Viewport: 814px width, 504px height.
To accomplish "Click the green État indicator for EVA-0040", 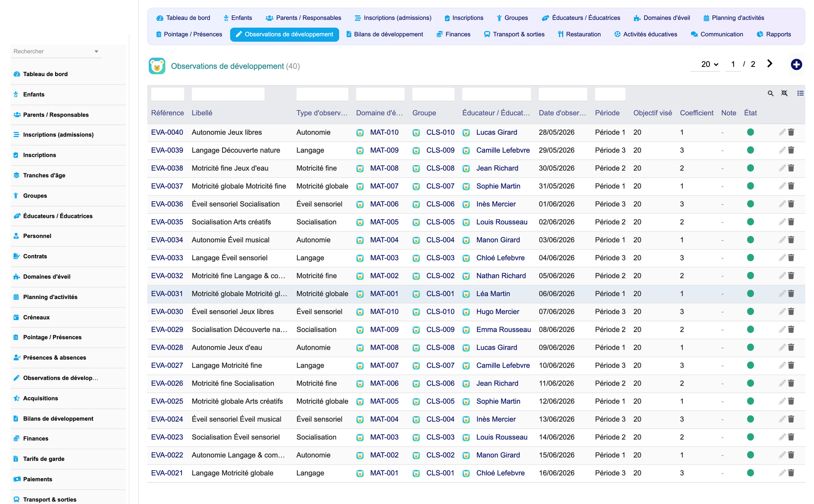I will 750,132.
